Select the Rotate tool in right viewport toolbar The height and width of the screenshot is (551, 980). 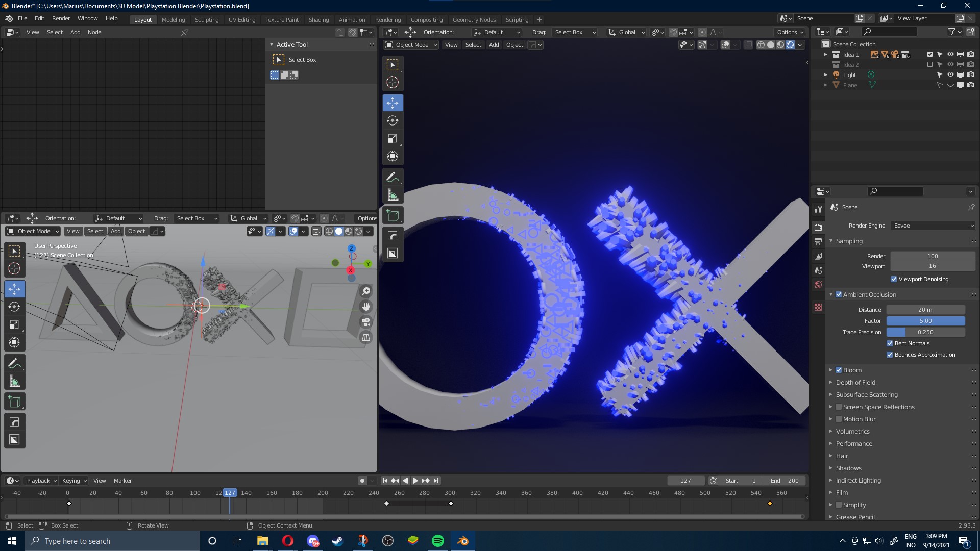pyautogui.click(x=393, y=120)
